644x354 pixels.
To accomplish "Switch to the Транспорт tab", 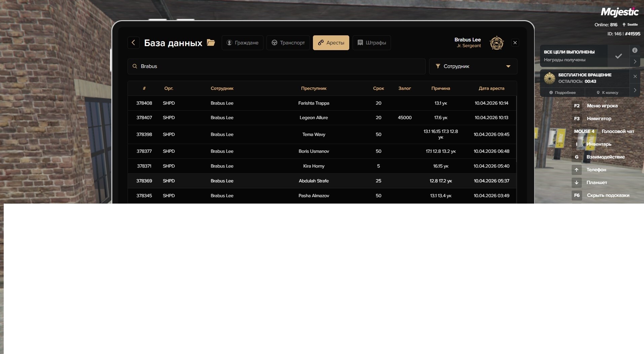I will coord(288,43).
